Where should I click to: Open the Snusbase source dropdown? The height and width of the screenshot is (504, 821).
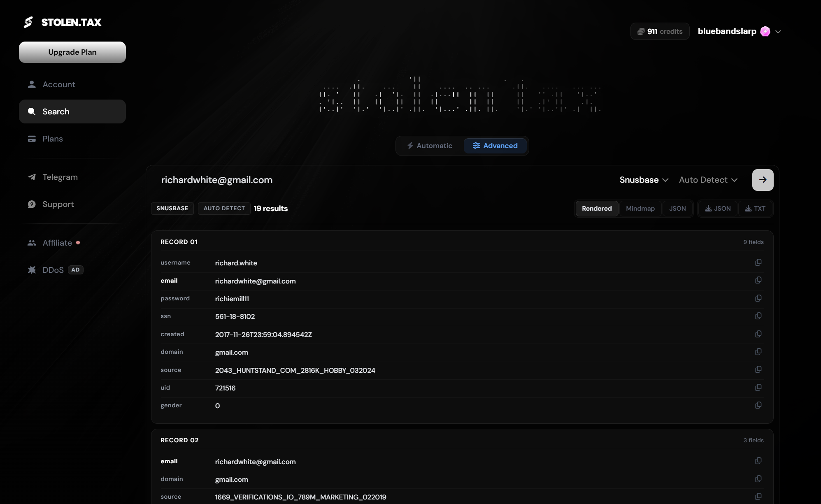(644, 180)
